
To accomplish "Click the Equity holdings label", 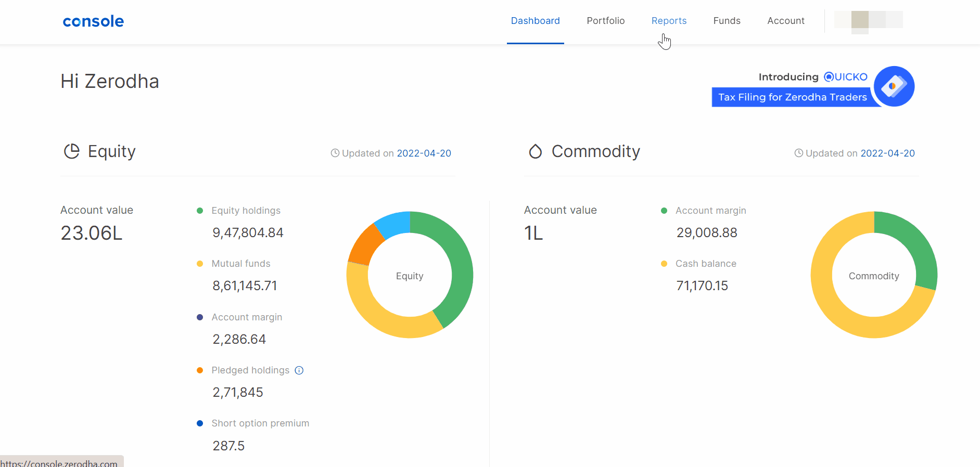I will tap(246, 211).
